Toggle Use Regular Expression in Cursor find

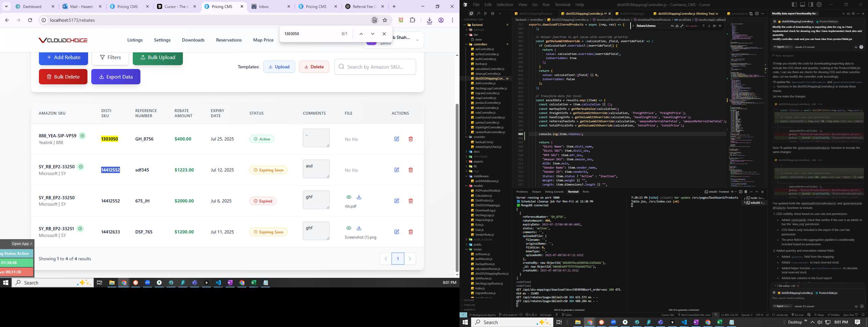point(682,26)
